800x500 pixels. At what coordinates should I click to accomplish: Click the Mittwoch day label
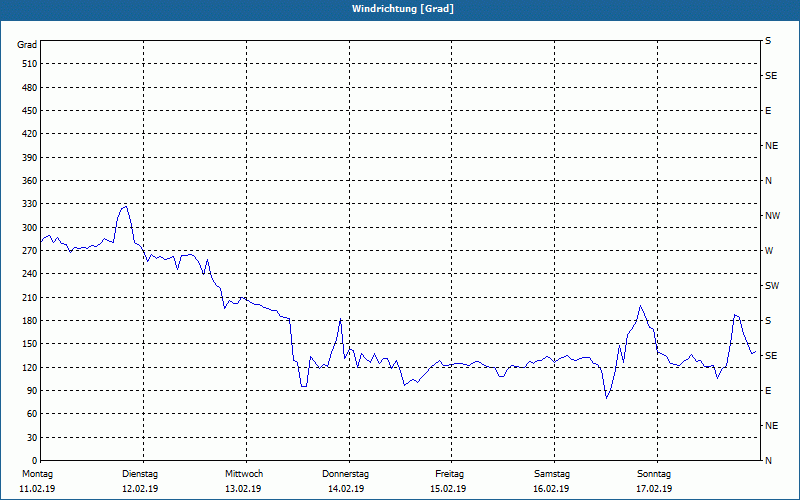click(x=243, y=474)
